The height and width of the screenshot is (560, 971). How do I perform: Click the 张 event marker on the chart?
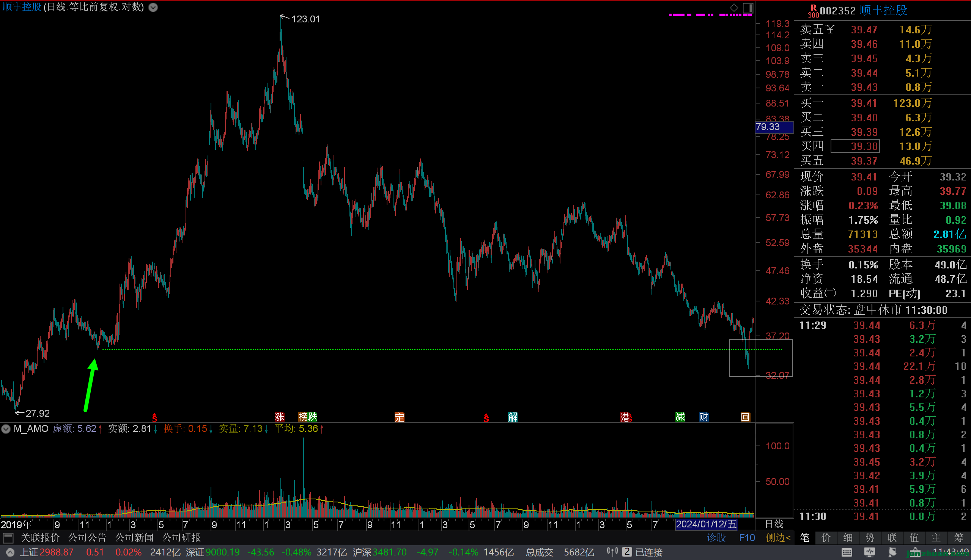click(279, 417)
